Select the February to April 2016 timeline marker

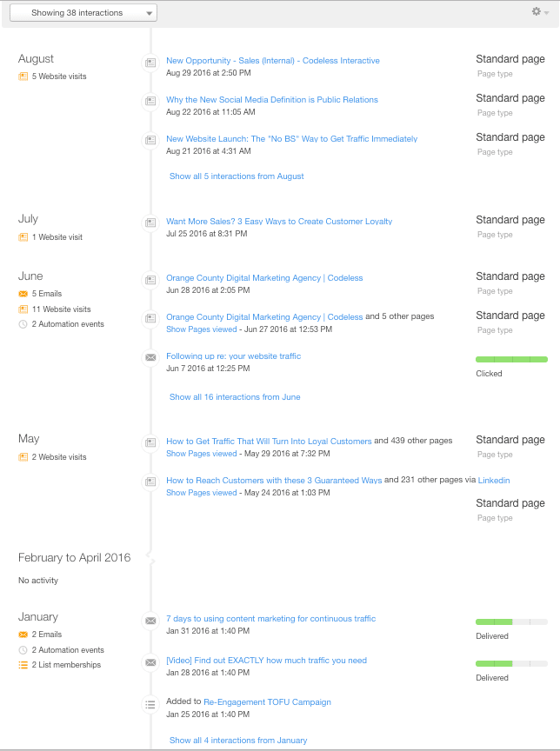coord(151,558)
